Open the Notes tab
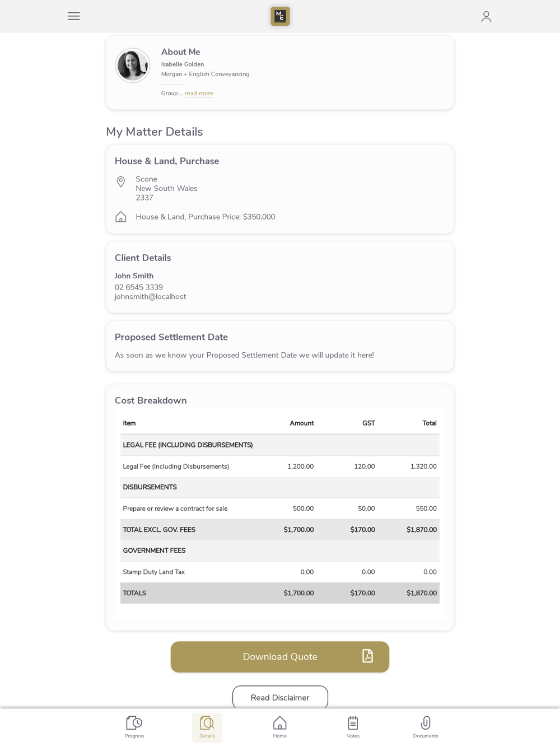This screenshot has width=560, height=747. tap(353, 727)
